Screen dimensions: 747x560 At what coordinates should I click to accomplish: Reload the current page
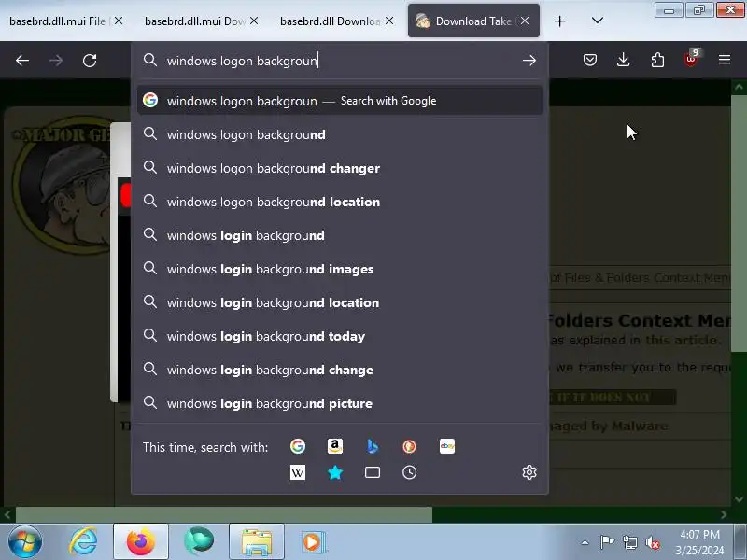pyautogui.click(x=90, y=61)
